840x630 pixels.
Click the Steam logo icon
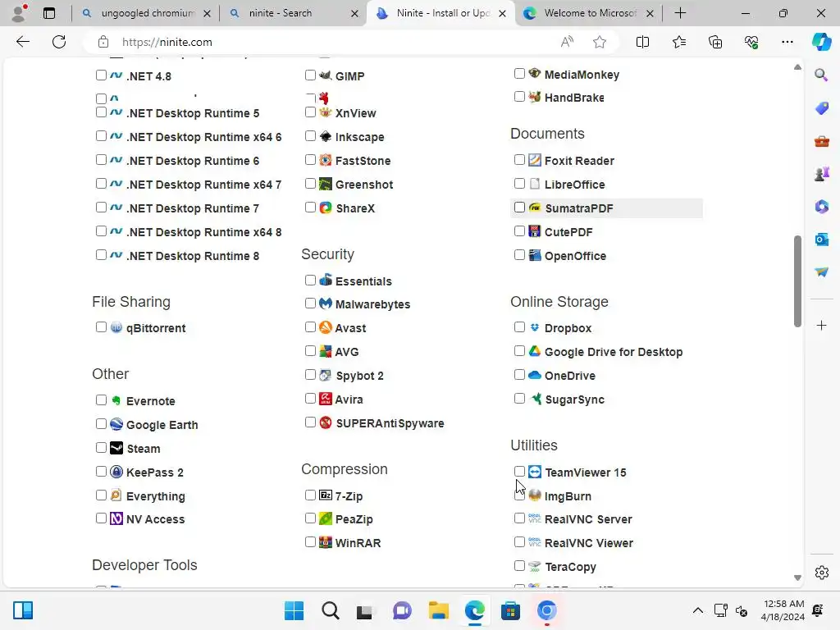pyautogui.click(x=116, y=448)
